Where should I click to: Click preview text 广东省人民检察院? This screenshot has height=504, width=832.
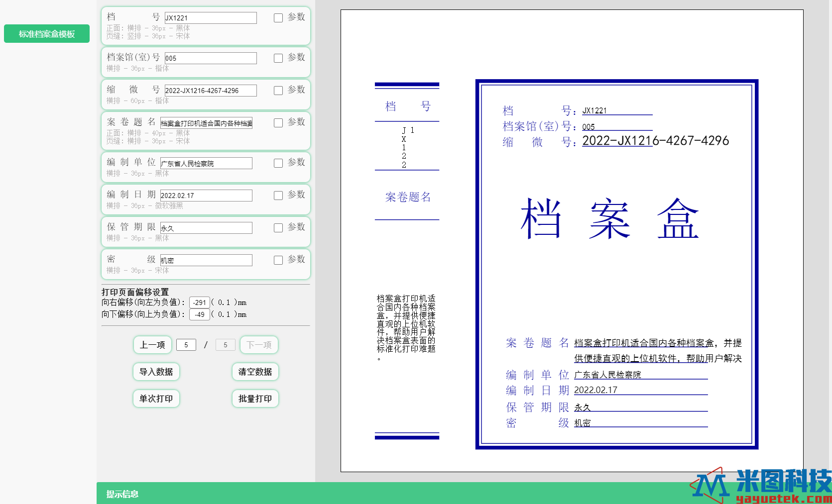click(x=607, y=375)
